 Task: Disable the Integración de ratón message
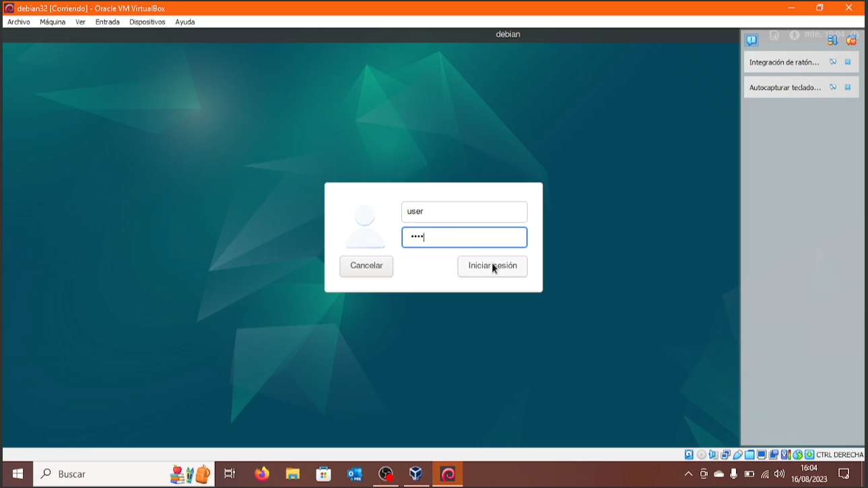coord(833,62)
